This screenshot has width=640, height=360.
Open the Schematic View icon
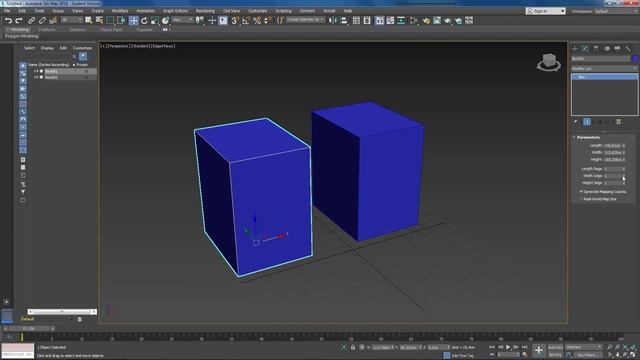pyautogui.click(x=401, y=20)
